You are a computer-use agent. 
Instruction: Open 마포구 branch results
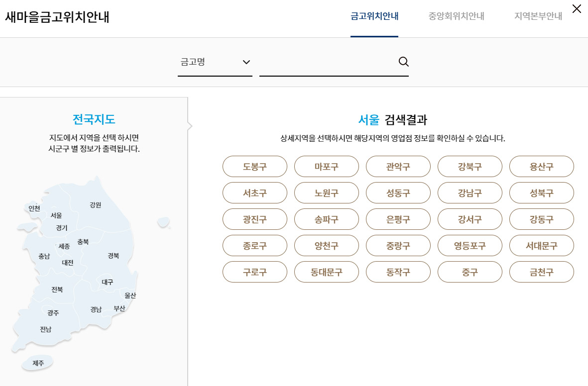coord(326,166)
